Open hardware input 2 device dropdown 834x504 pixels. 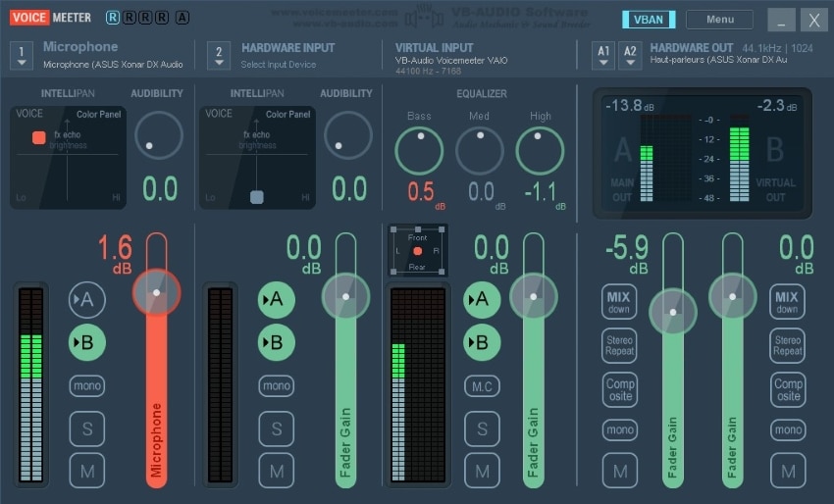219,55
